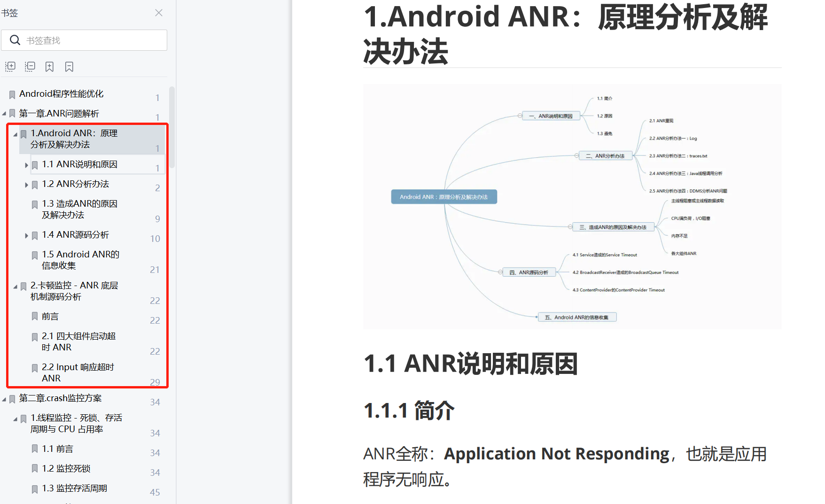Collapse 第一章.ANR问题解析 chapter
Screen dimensions: 825x504
4,114
